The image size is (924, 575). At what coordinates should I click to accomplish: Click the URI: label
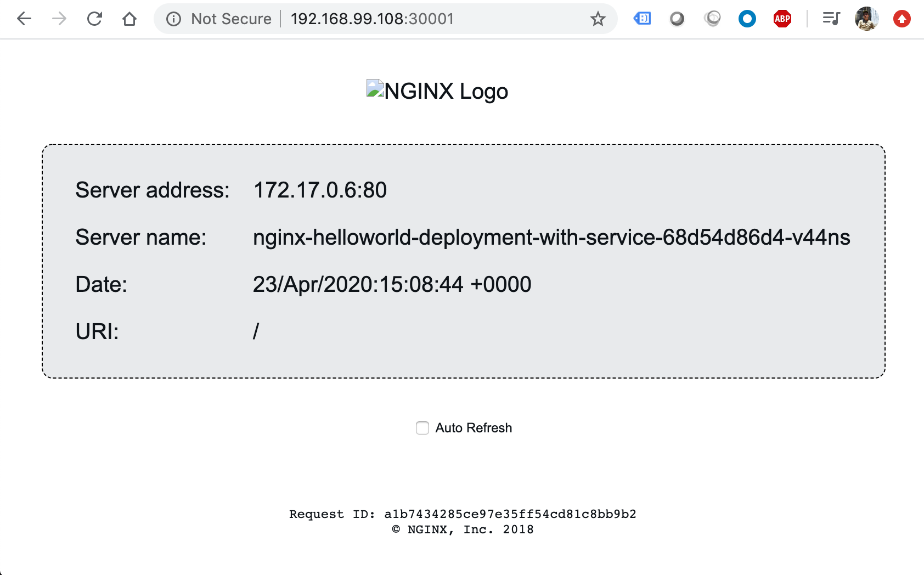[x=97, y=331]
